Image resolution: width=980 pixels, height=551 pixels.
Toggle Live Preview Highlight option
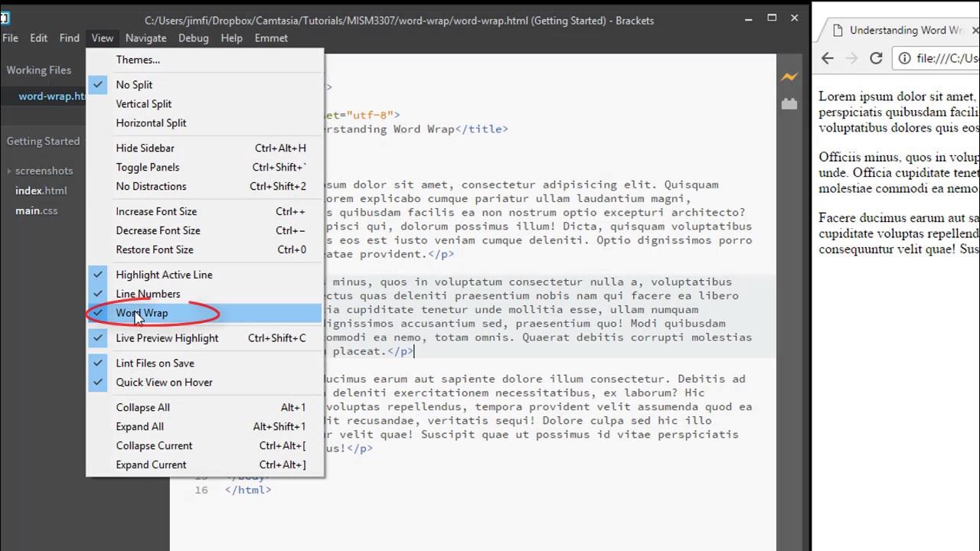[204, 338]
